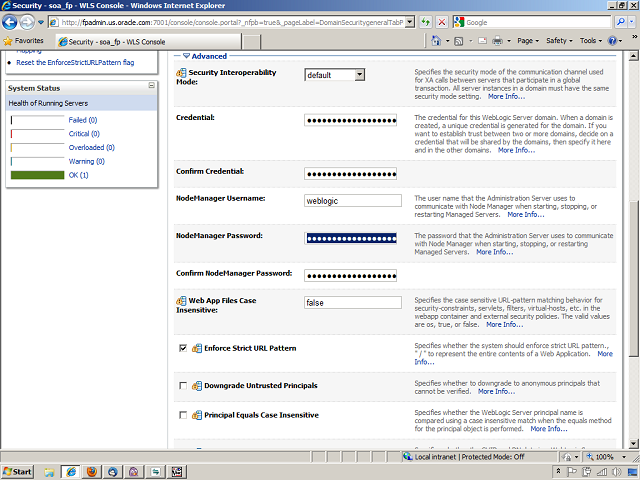Click the Stop loading icon
640x480 pixels.
[x=442, y=21]
